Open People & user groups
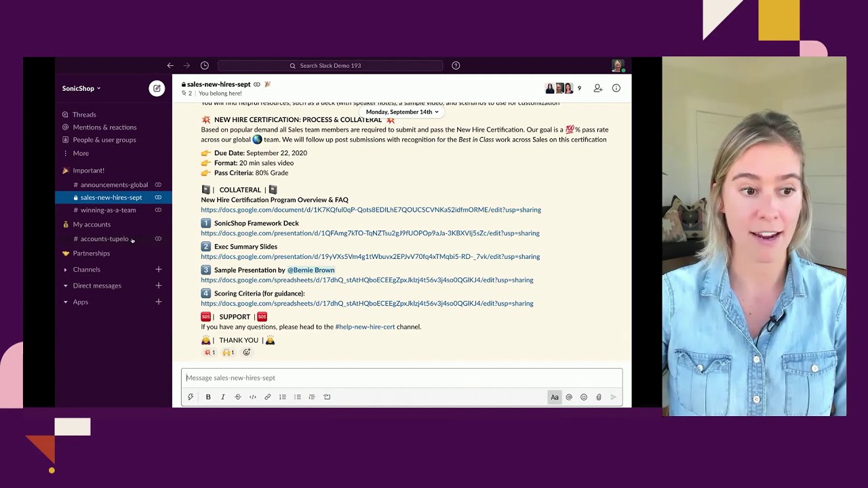 (x=104, y=140)
